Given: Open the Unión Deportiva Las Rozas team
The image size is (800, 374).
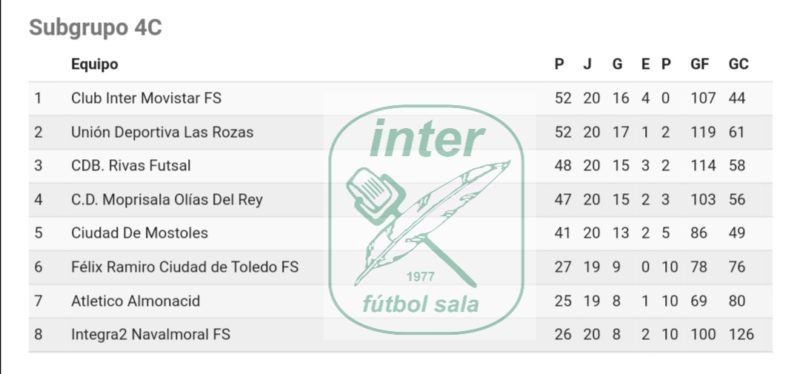Looking at the screenshot, I should point(162,132).
